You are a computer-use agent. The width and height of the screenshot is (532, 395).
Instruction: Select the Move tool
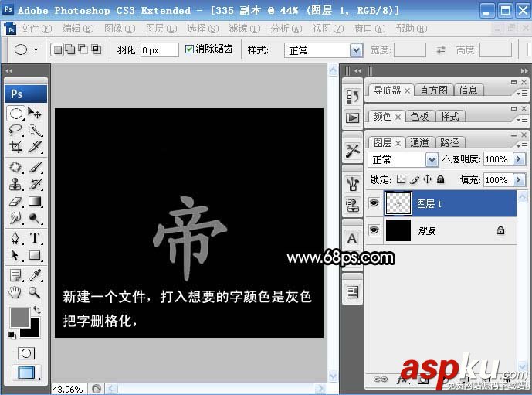click(x=35, y=113)
